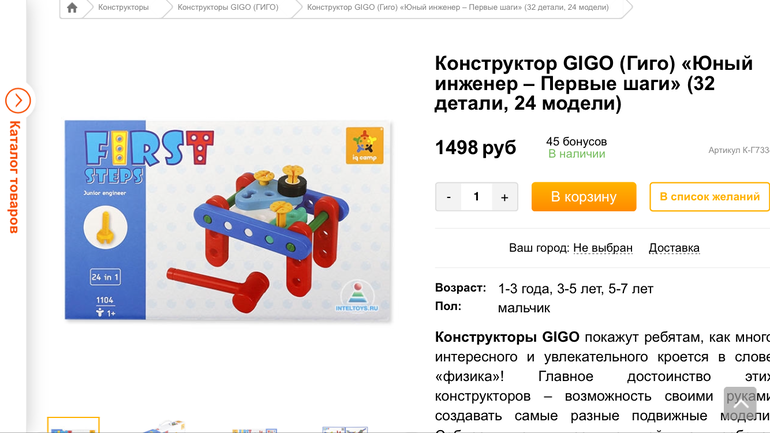Screen dimensions: 770x433
Task: Open Конструкторы GIGO (ГИГО) breadcrumb
Action: click(228, 7)
